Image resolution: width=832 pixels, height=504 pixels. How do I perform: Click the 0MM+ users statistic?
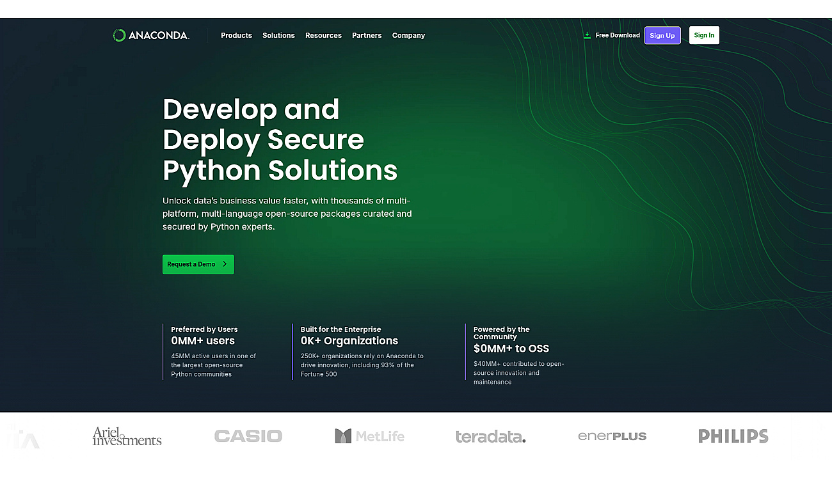click(203, 341)
